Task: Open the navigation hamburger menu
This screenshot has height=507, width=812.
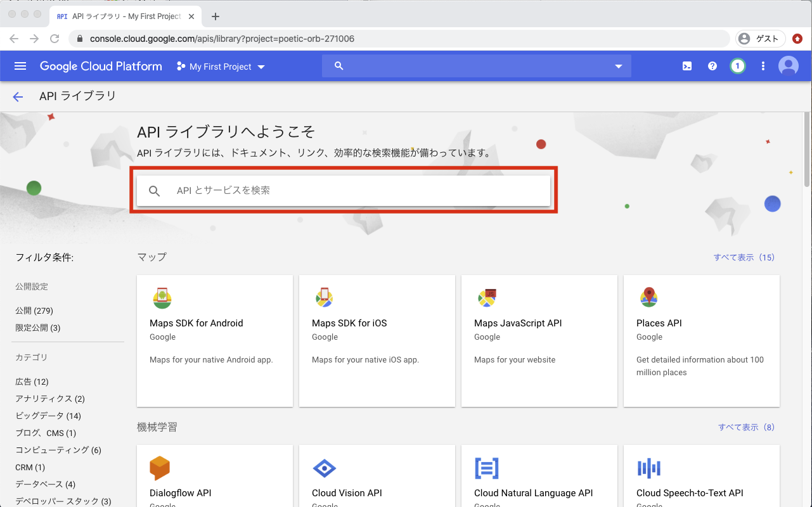Action: click(20, 65)
